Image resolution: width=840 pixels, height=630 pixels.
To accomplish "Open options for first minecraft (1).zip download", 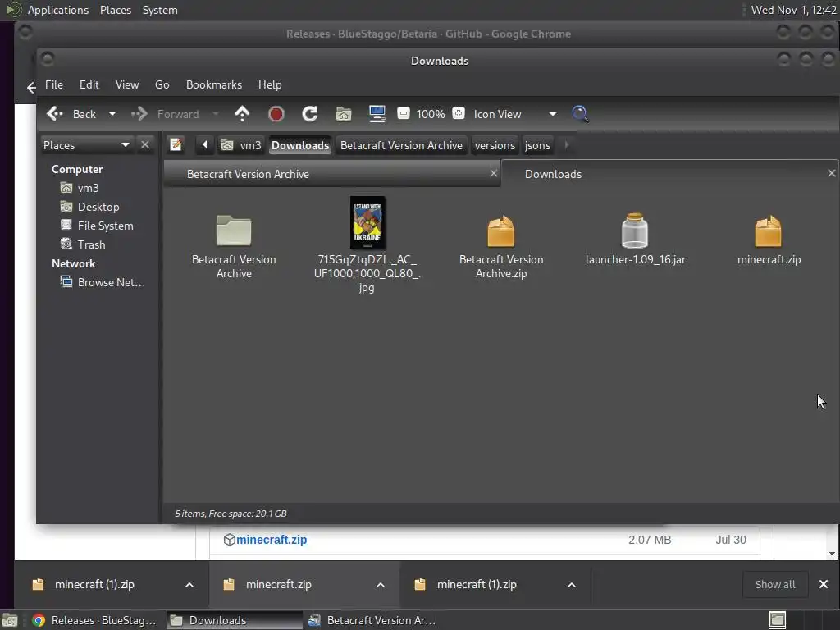I will point(189,585).
